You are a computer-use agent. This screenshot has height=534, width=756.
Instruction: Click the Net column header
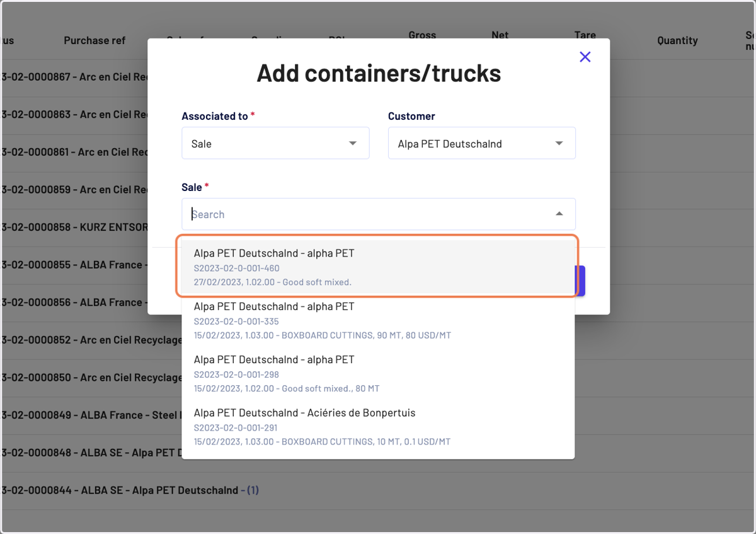(x=500, y=35)
